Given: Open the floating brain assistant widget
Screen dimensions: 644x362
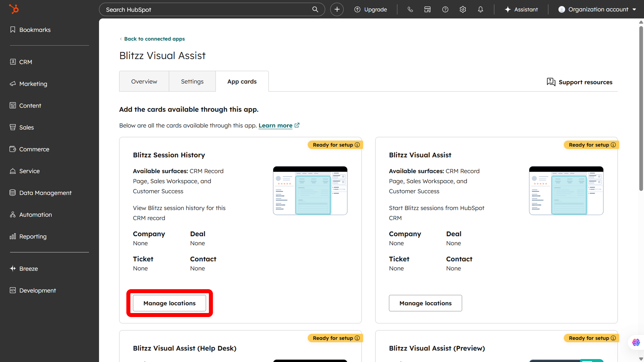Looking at the screenshot, I should [636, 343].
